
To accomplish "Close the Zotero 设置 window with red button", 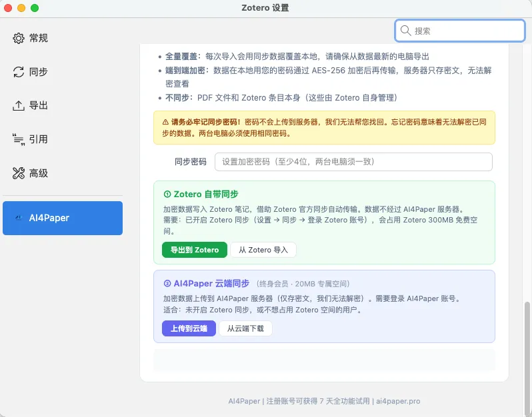I will 8,8.
